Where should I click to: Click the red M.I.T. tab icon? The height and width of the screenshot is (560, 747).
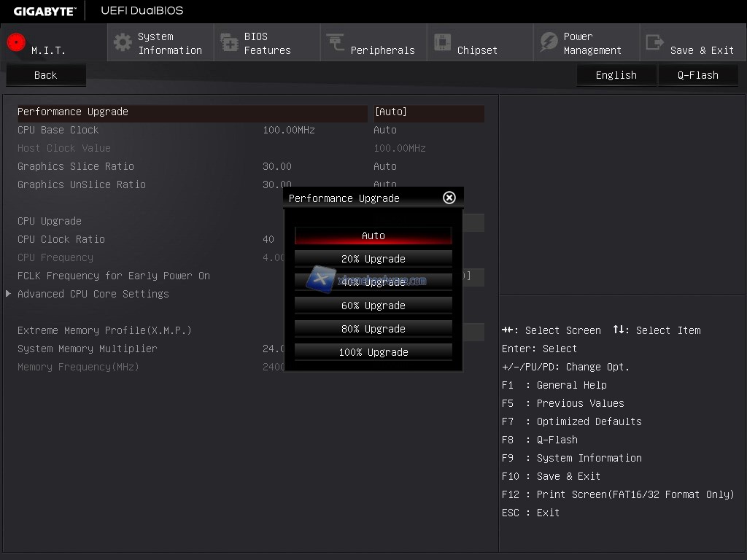[16, 42]
